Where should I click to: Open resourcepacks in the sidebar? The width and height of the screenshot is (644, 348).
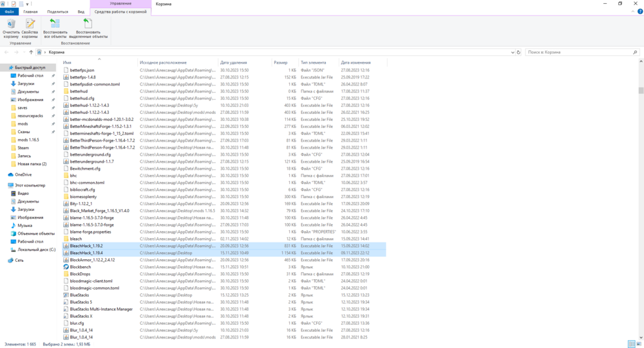(x=30, y=116)
